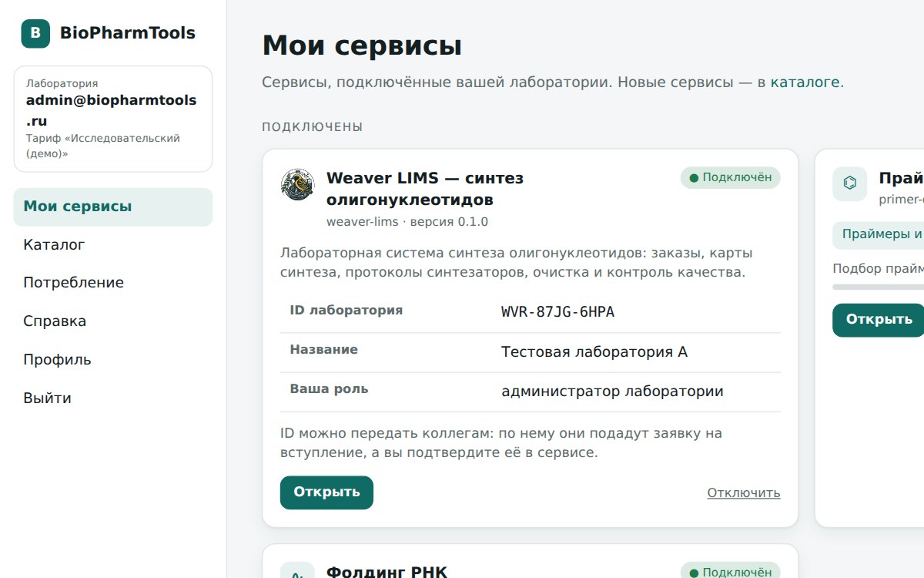Click the Тестовая лаборатория A value
Viewport: 924px width, 578px height.
(594, 352)
